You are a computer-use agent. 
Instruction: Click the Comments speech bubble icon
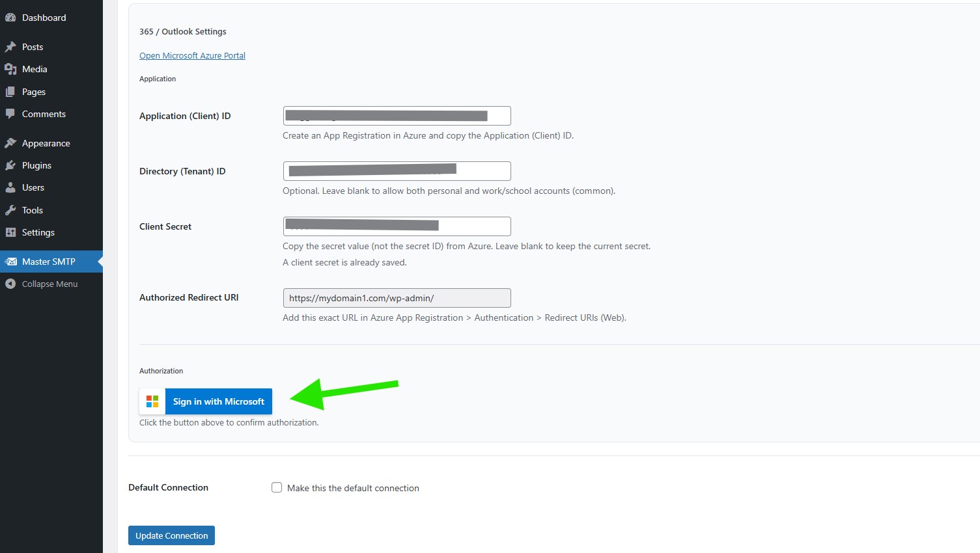tap(10, 114)
